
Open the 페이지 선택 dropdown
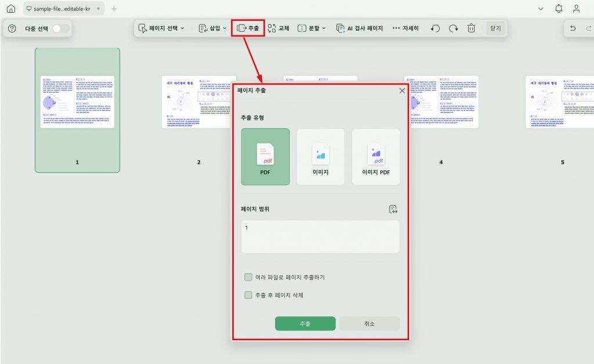(161, 28)
